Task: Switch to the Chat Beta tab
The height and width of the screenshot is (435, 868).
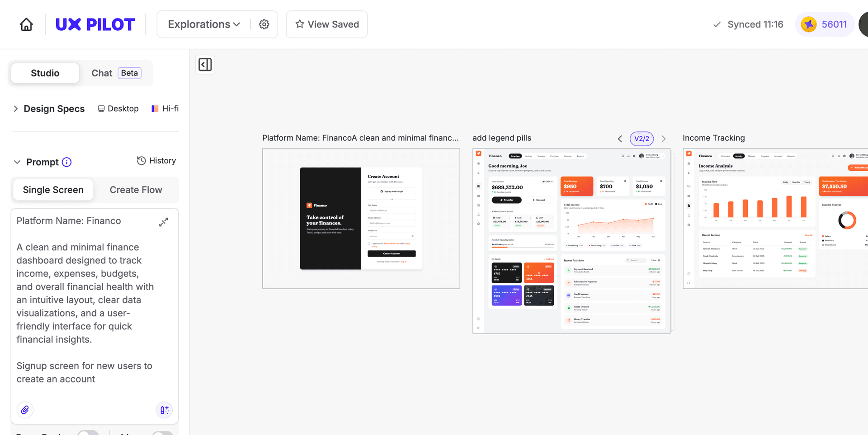Action: pos(102,73)
